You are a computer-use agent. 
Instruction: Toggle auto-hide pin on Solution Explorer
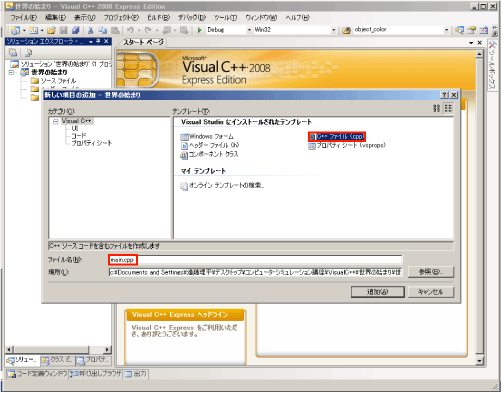tap(98, 41)
